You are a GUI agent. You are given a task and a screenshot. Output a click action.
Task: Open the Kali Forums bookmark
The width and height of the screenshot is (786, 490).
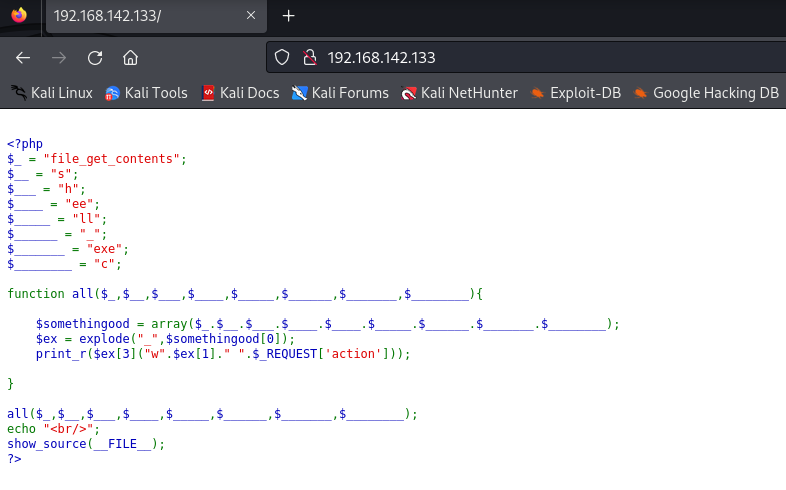pyautogui.click(x=340, y=93)
